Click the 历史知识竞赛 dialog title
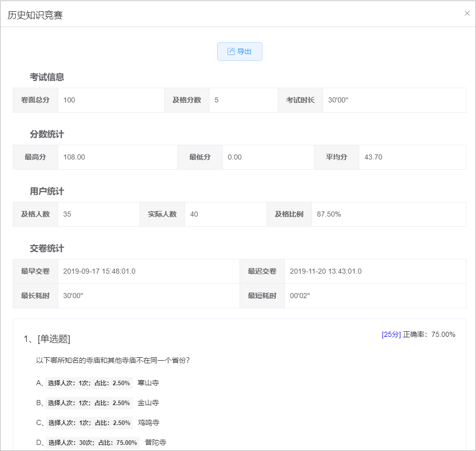This screenshot has width=476, height=451. (x=35, y=15)
